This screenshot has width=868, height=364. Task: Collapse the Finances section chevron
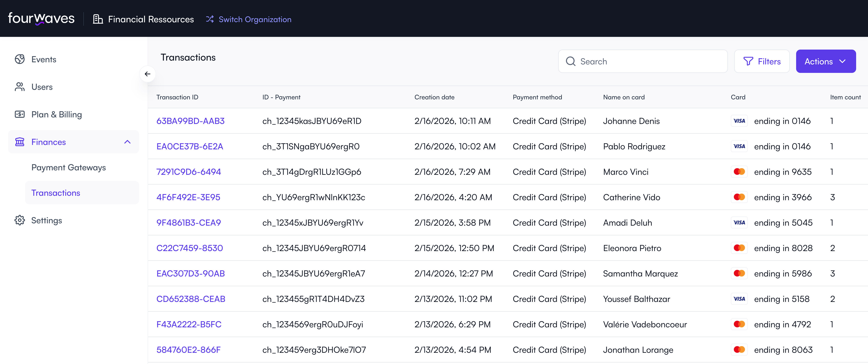click(x=127, y=142)
